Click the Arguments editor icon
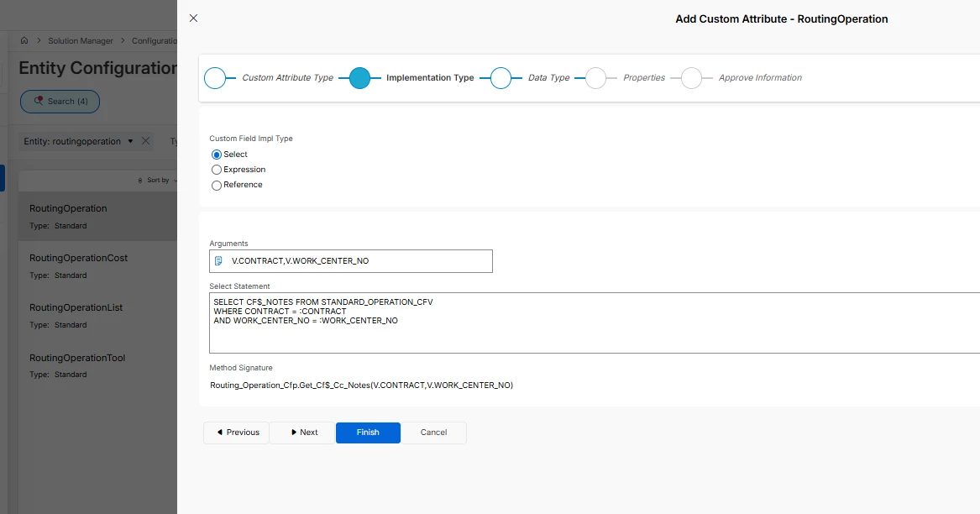This screenshot has height=514, width=980. tap(218, 260)
